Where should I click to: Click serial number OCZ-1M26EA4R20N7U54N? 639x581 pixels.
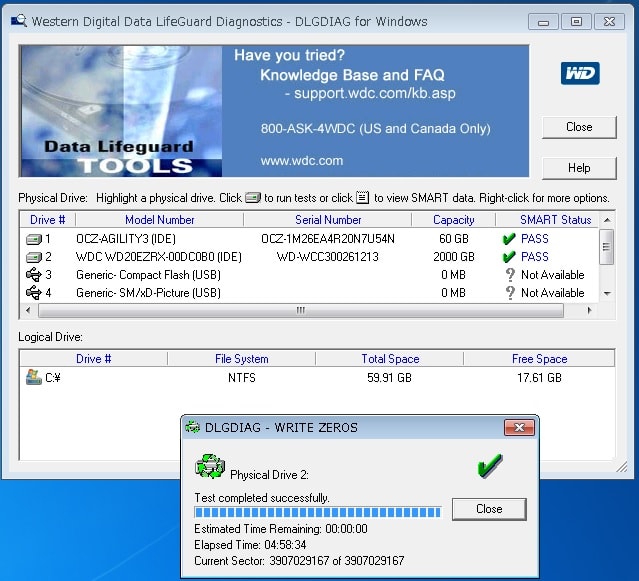(328, 239)
